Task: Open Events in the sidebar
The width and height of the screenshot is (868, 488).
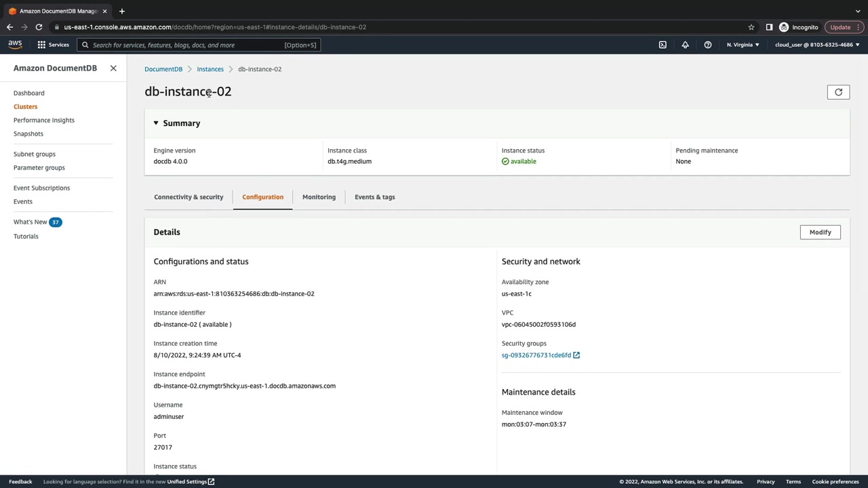Action: pyautogui.click(x=23, y=201)
